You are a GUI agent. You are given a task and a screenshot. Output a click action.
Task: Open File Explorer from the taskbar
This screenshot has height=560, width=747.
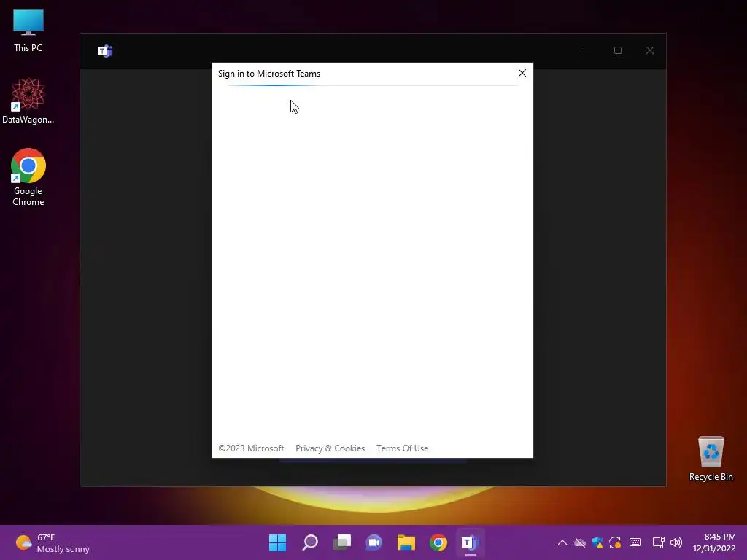tap(406, 542)
